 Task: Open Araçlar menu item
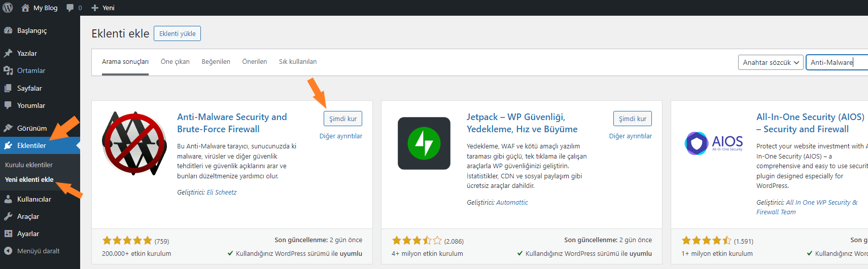[28, 216]
